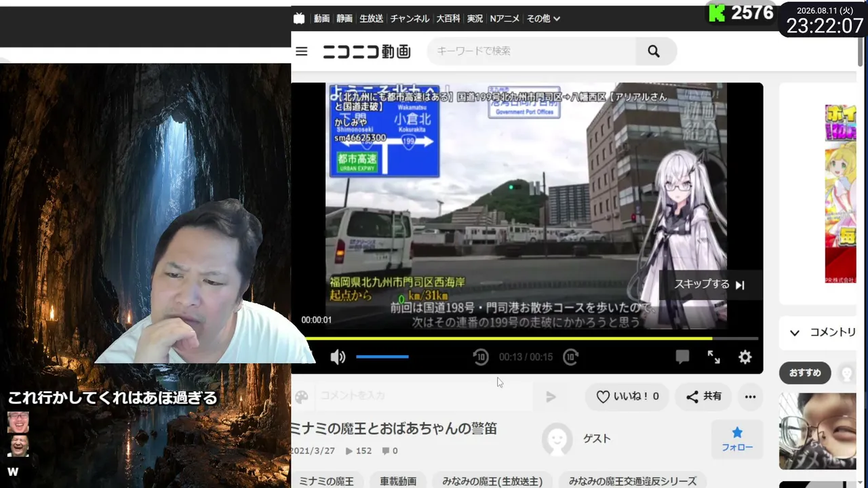The height and width of the screenshot is (488, 868).
Task: Enter fullscreen mode
Action: 714,357
